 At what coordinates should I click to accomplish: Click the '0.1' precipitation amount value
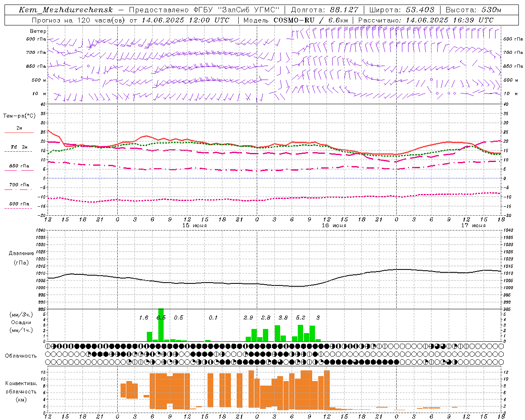click(213, 318)
